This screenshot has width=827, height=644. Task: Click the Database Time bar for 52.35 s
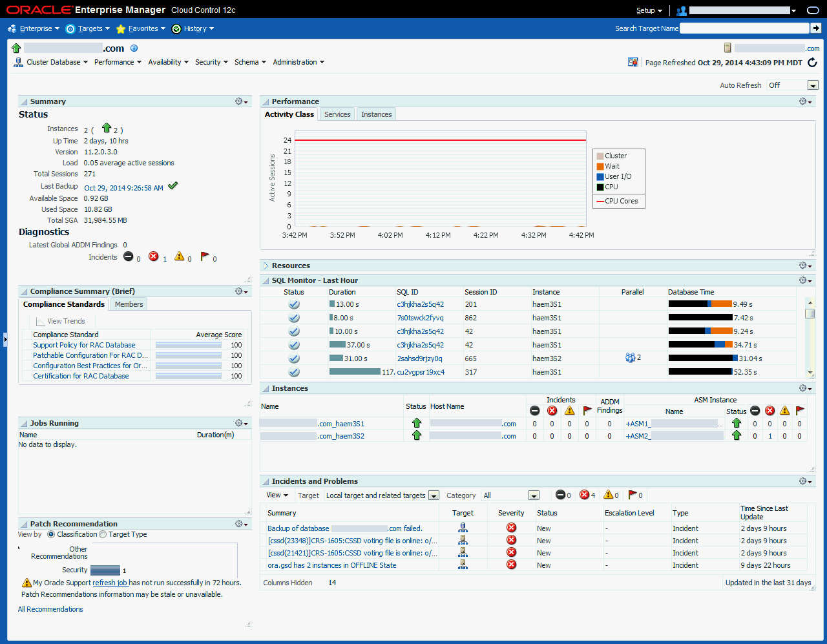[x=700, y=372]
